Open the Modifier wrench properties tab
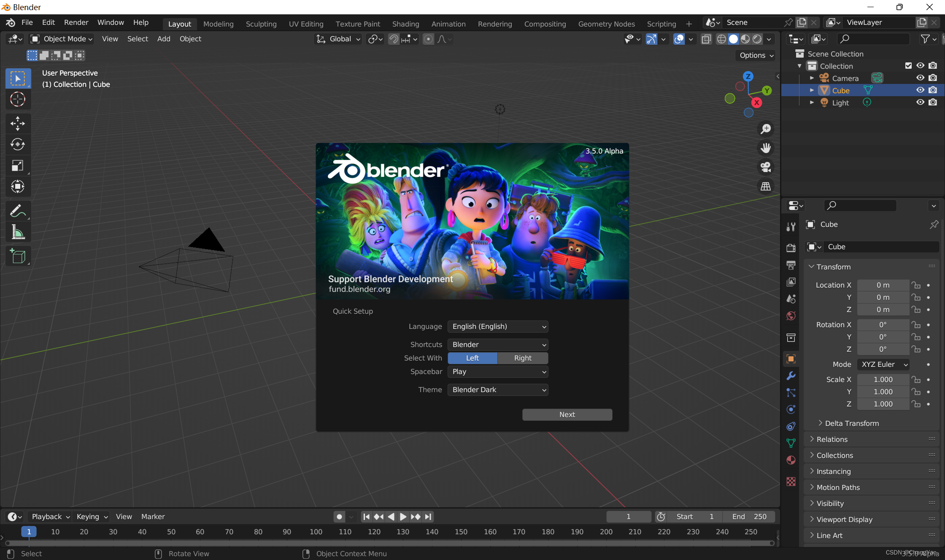 point(791,376)
